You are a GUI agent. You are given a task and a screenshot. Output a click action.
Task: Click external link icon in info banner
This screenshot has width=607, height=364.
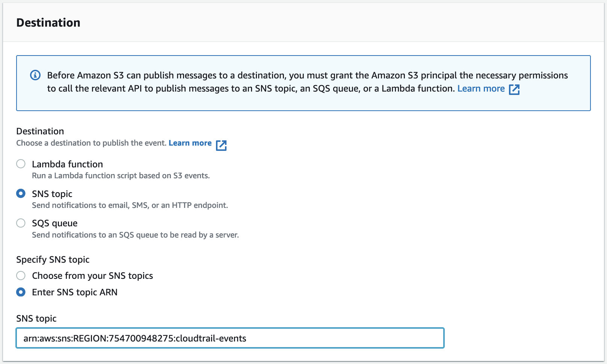[x=514, y=89]
